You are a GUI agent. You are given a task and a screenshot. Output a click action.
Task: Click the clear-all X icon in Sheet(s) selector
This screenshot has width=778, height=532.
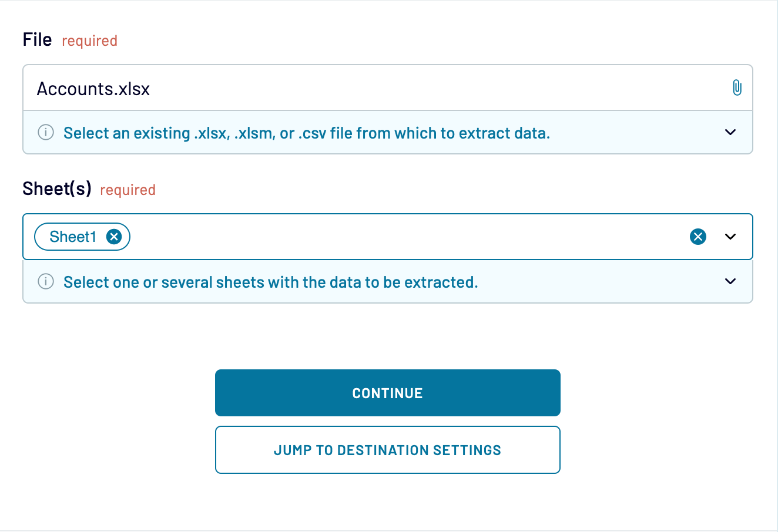(x=697, y=237)
